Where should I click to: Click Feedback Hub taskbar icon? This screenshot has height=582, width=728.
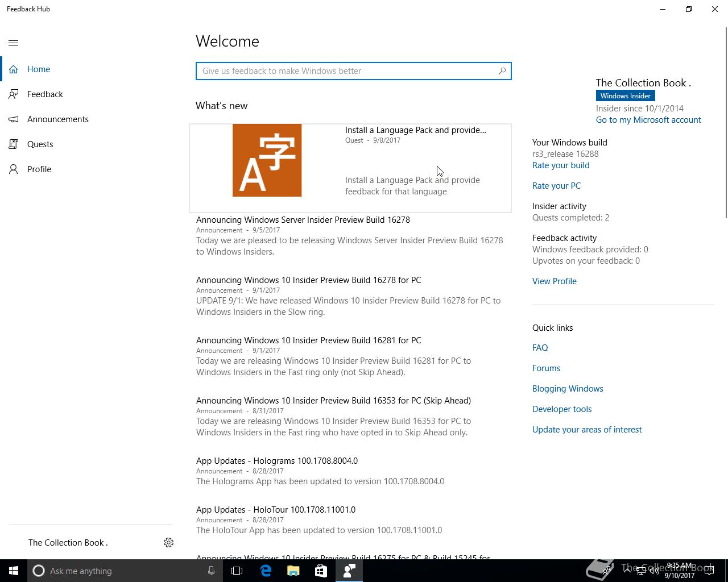click(x=349, y=571)
